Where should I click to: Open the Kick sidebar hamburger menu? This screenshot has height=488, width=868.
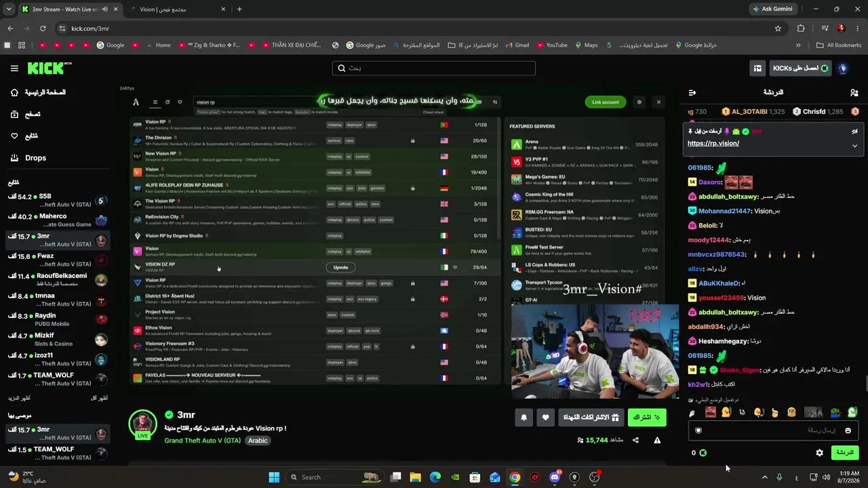pyautogui.click(x=14, y=68)
